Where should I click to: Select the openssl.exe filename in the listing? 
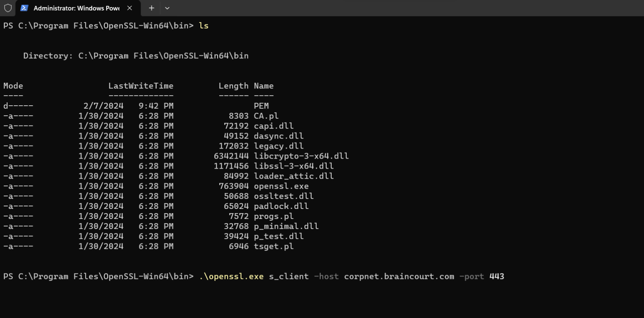281,186
